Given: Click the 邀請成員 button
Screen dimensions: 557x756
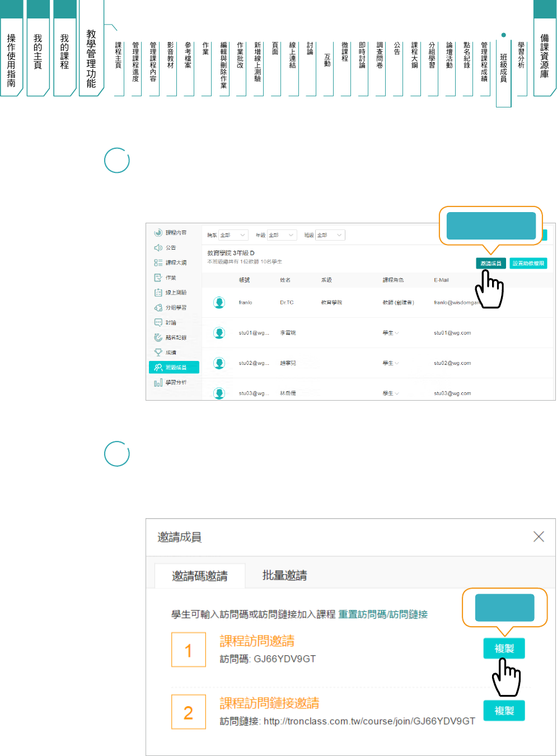Looking at the screenshot, I should (x=491, y=264).
